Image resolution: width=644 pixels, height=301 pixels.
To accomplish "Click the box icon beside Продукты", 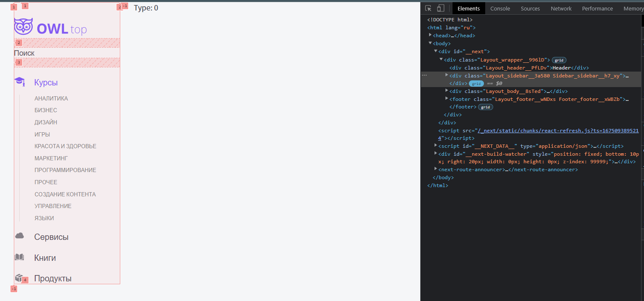I will click(18, 278).
